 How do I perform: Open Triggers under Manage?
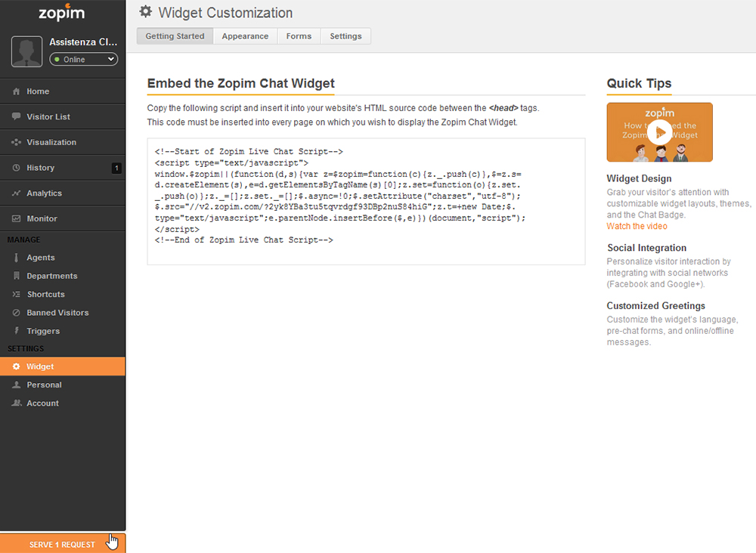tap(63, 331)
